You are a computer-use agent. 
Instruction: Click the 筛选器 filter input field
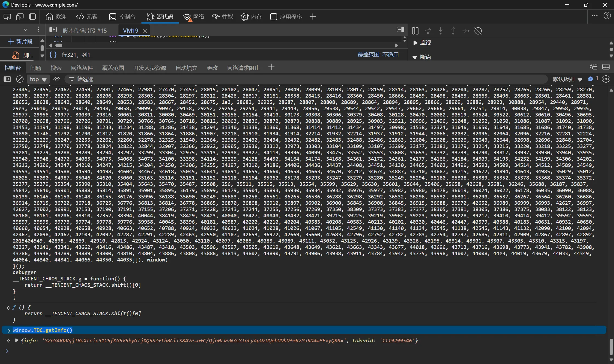point(306,79)
